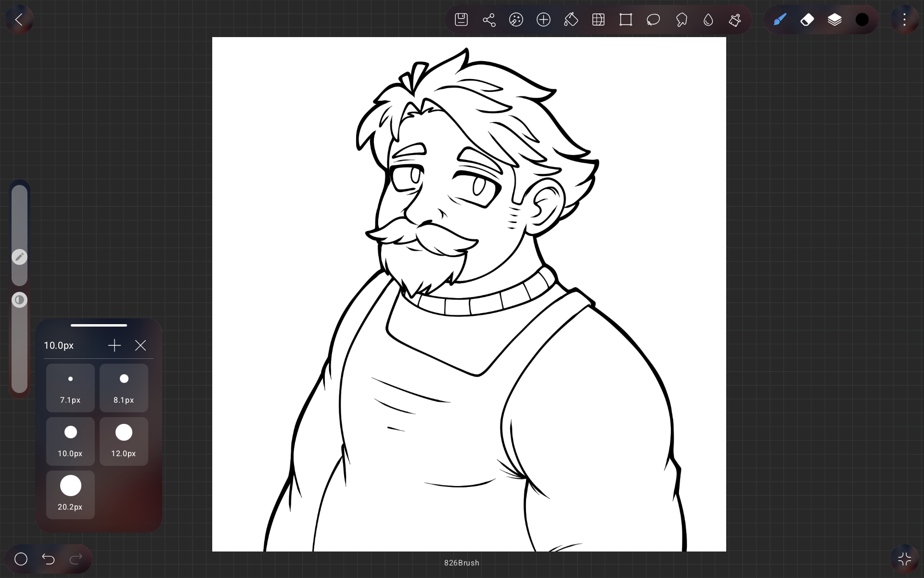
Task: Toggle the grid overlay tool
Action: 598,20
